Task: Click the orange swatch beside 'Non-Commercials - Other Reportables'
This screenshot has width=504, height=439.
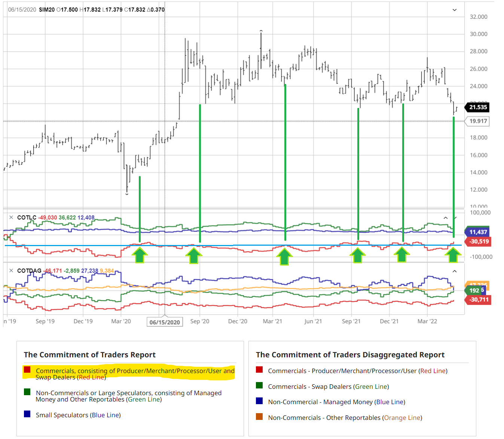Action: click(259, 417)
